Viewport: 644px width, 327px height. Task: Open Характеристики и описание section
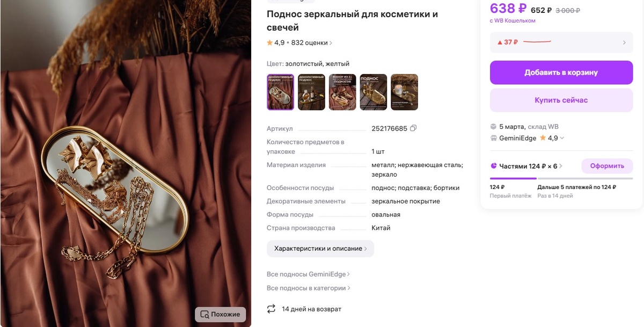(x=320, y=249)
